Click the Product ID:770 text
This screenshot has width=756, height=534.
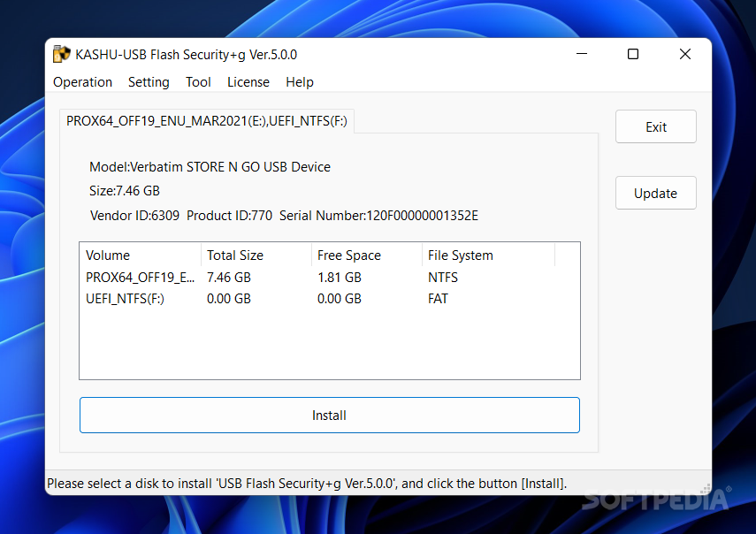tap(229, 216)
